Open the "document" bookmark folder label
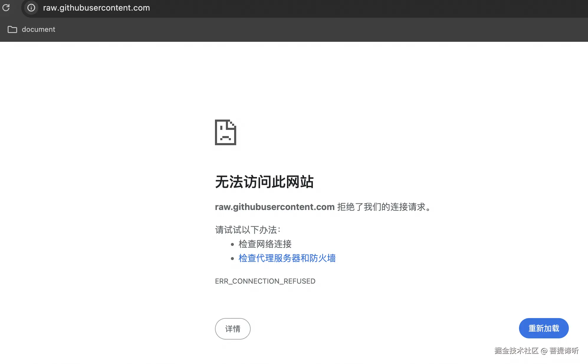The width and height of the screenshot is (588, 364). coord(38,29)
